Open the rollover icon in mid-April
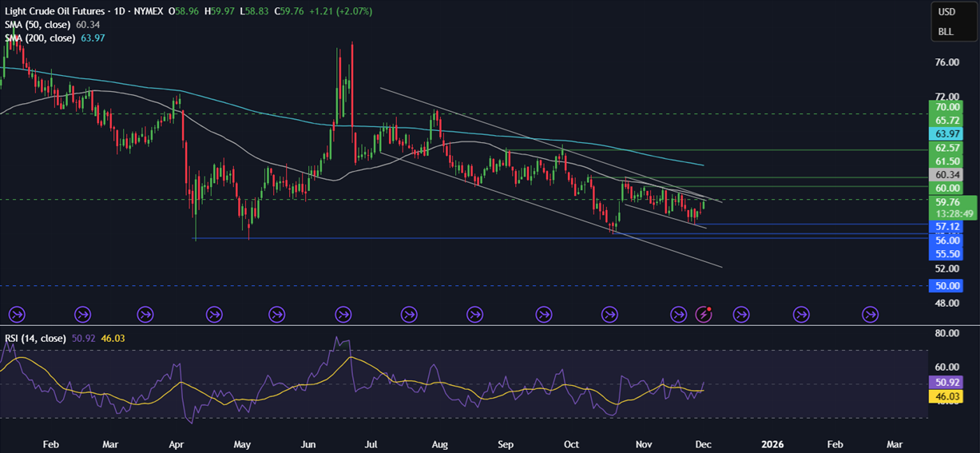The image size is (980, 453). 214,315
